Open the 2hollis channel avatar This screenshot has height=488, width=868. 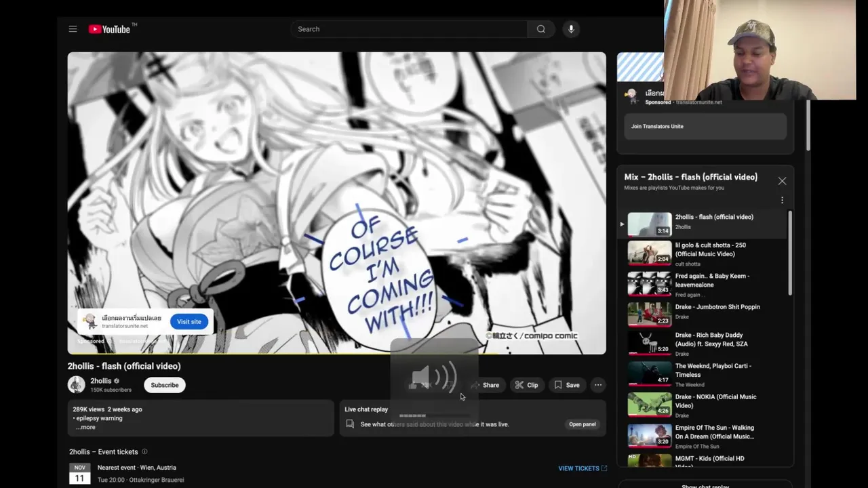(76, 384)
